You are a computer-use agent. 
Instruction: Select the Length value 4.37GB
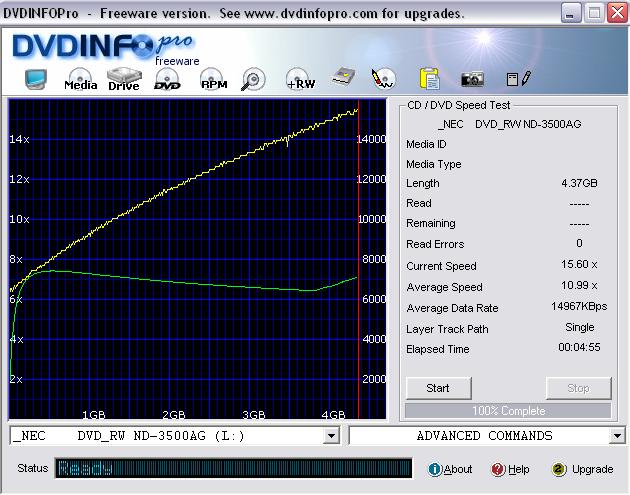(579, 183)
